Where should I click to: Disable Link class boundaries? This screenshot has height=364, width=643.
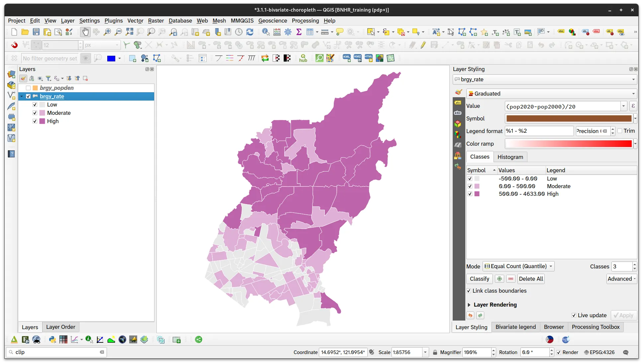[468, 291]
